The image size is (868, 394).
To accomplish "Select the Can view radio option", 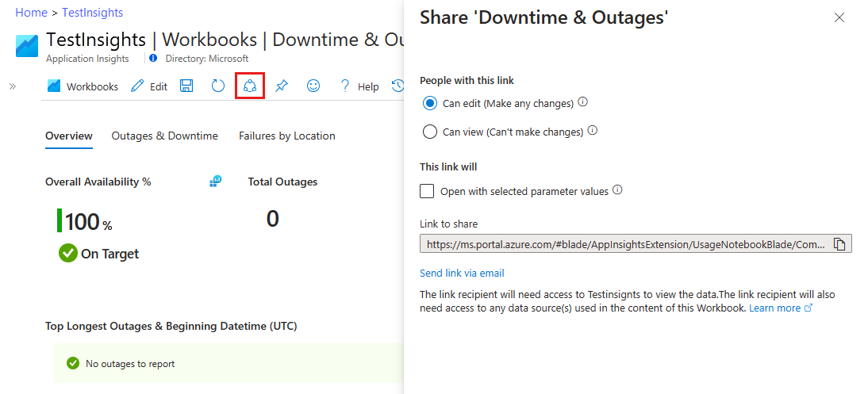I will pos(430,132).
